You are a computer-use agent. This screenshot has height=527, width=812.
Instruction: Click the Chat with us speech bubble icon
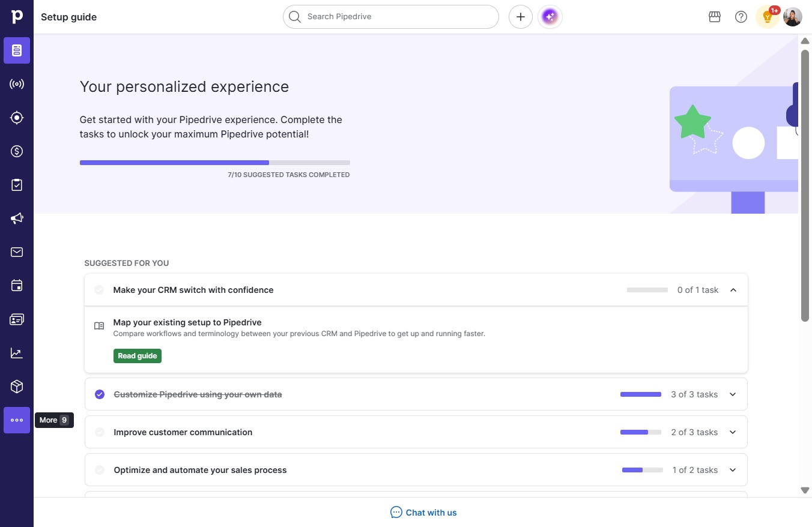point(396,513)
